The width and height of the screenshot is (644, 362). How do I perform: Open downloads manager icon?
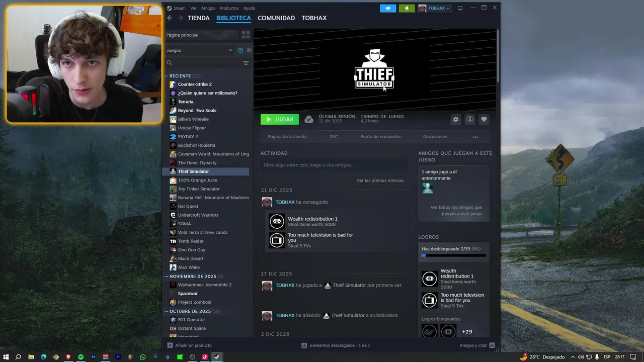pos(304,345)
